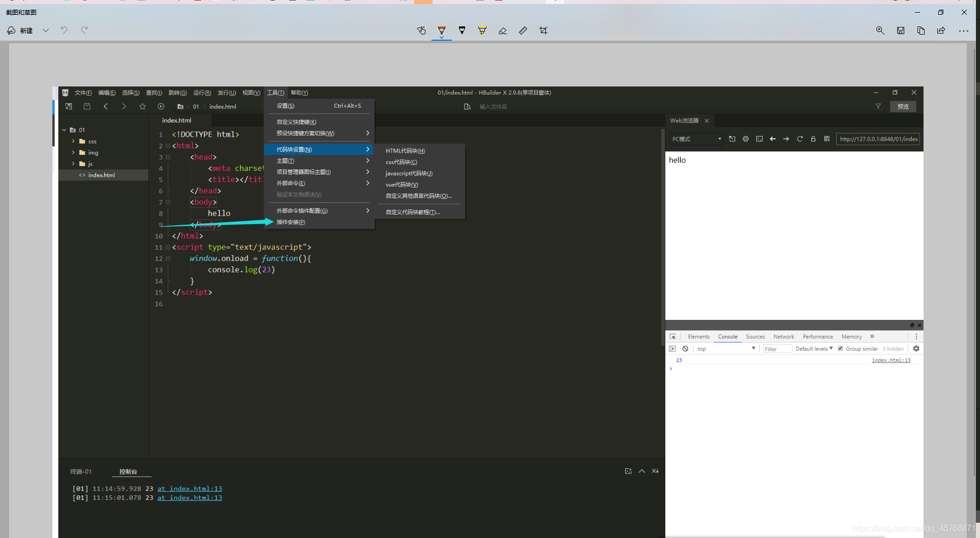Toggle the Group similar checkbox
This screenshot has height=538, width=980.
840,349
